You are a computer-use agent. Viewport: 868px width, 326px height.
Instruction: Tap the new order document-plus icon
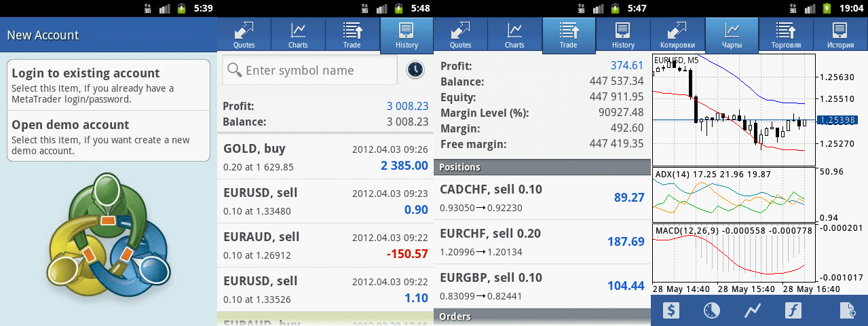pos(847,310)
